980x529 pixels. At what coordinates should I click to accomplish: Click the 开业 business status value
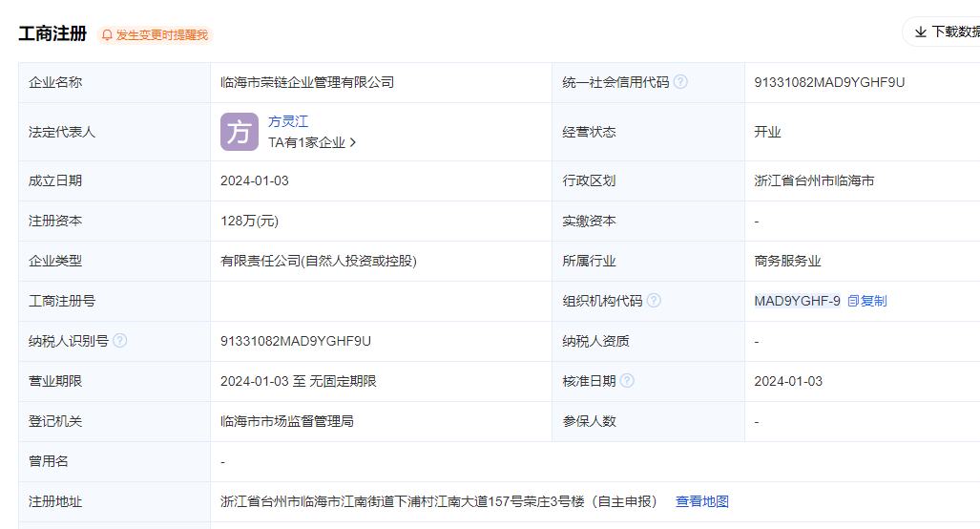[x=767, y=132]
